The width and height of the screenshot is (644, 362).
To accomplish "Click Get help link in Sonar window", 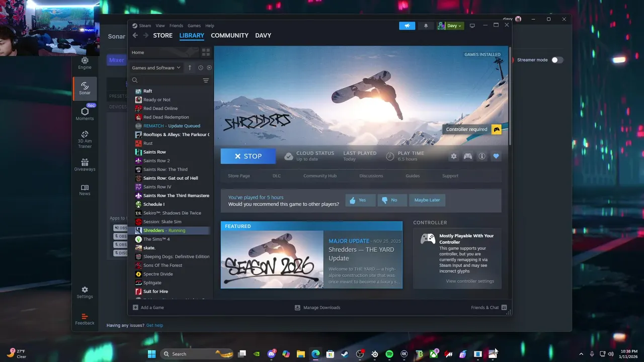I will [x=154, y=325].
